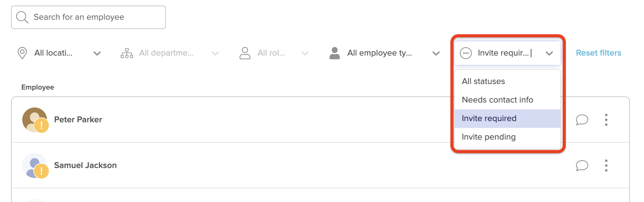The height and width of the screenshot is (202, 644).
Task: Click the search magnifier icon
Action: (x=22, y=17)
